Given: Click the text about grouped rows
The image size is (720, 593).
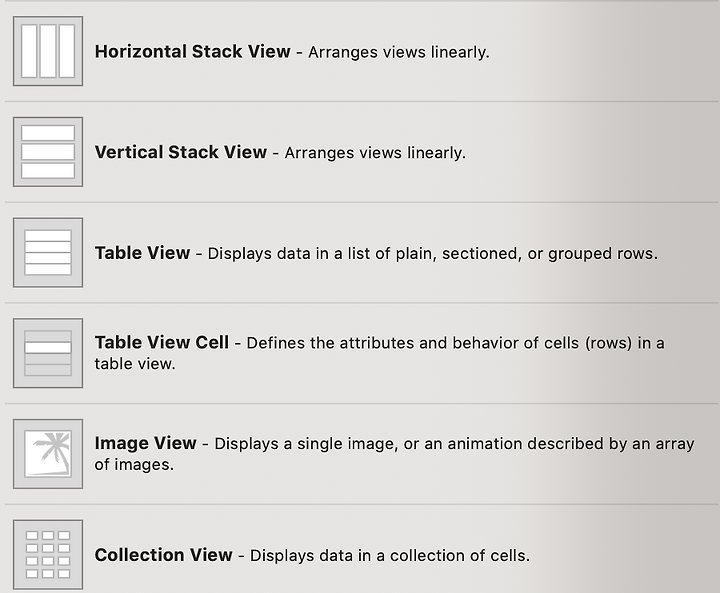Looking at the screenshot, I should click(x=433, y=254).
